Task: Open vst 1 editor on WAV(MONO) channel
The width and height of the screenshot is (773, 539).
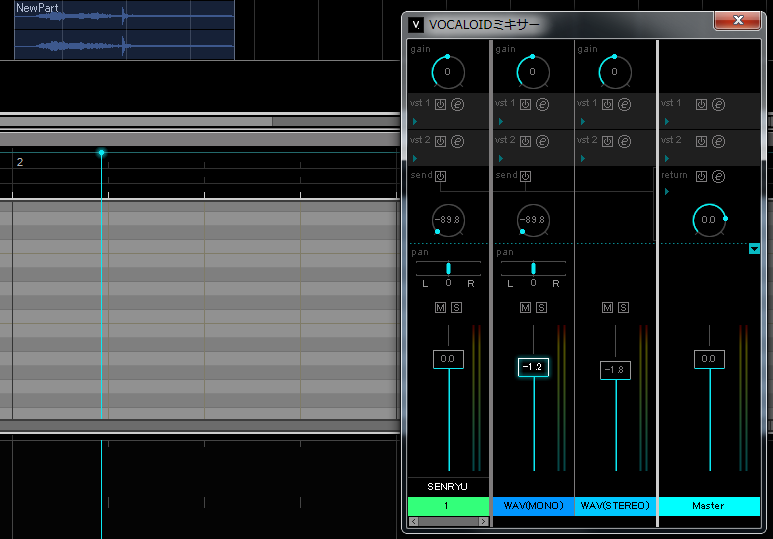Action: coord(542,105)
